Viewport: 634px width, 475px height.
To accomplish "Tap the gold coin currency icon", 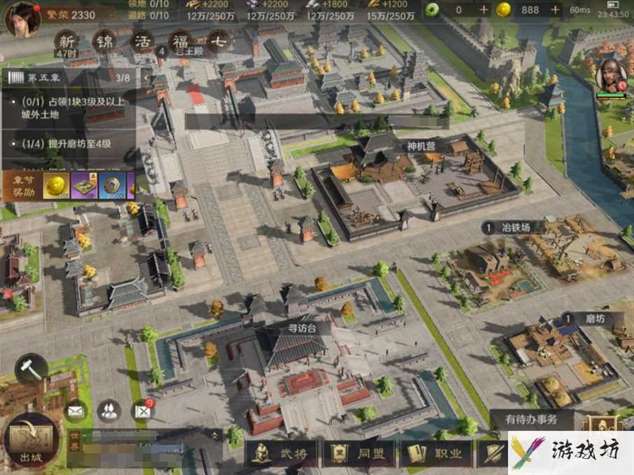I will (503, 10).
